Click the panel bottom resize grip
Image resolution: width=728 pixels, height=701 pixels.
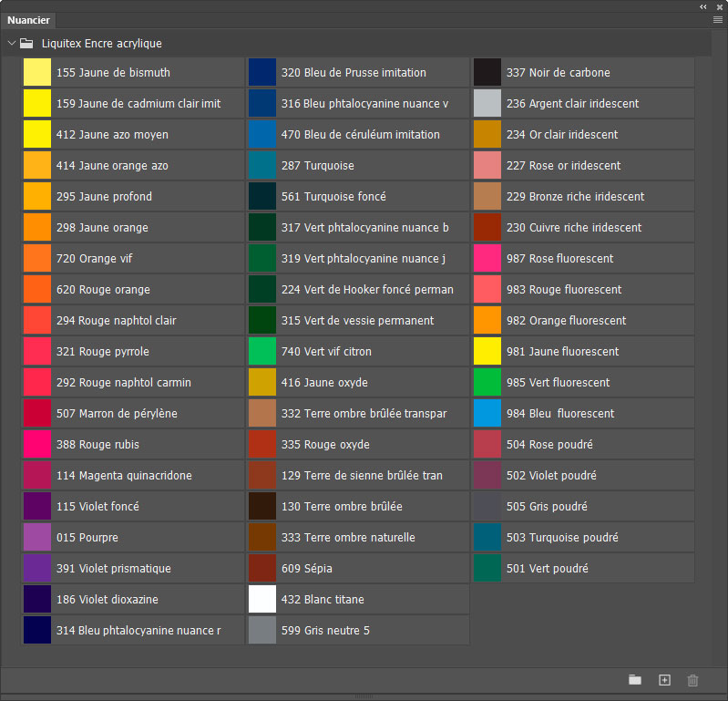pos(364,696)
